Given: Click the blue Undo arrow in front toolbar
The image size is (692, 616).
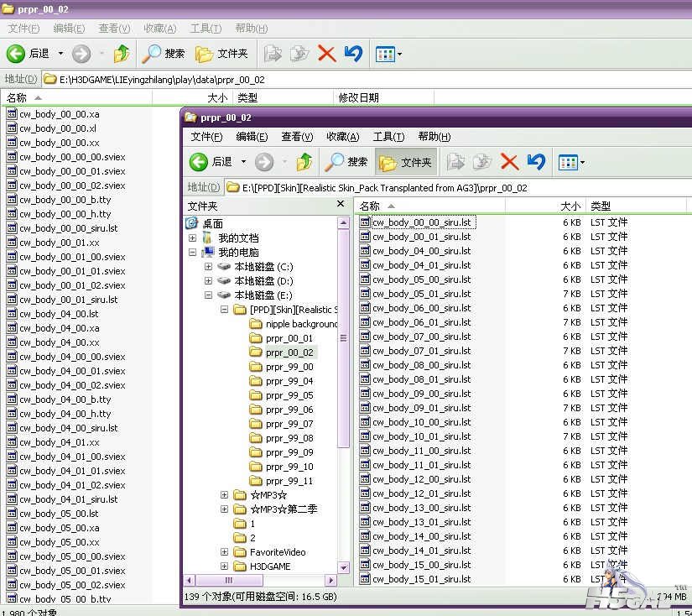Looking at the screenshot, I should click(x=536, y=162).
